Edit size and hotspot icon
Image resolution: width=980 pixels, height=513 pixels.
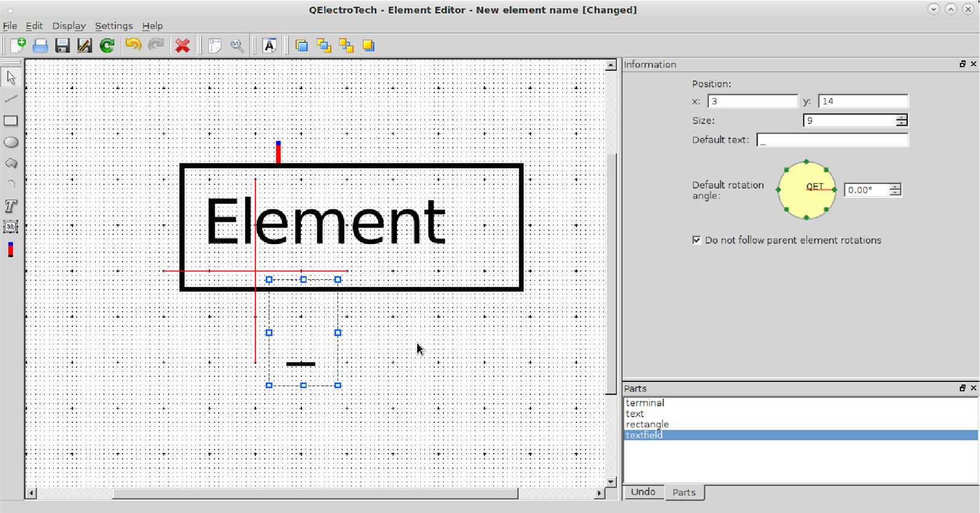pyautogui.click(x=214, y=45)
